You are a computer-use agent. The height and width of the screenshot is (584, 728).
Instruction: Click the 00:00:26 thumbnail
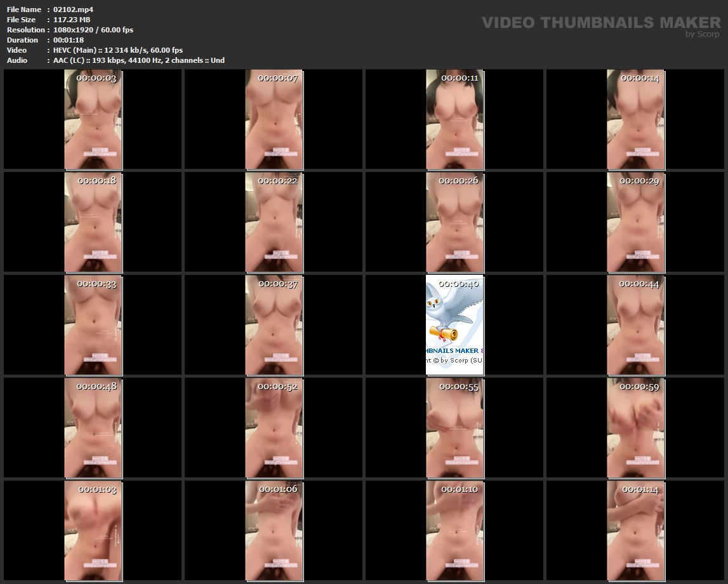tap(454, 222)
